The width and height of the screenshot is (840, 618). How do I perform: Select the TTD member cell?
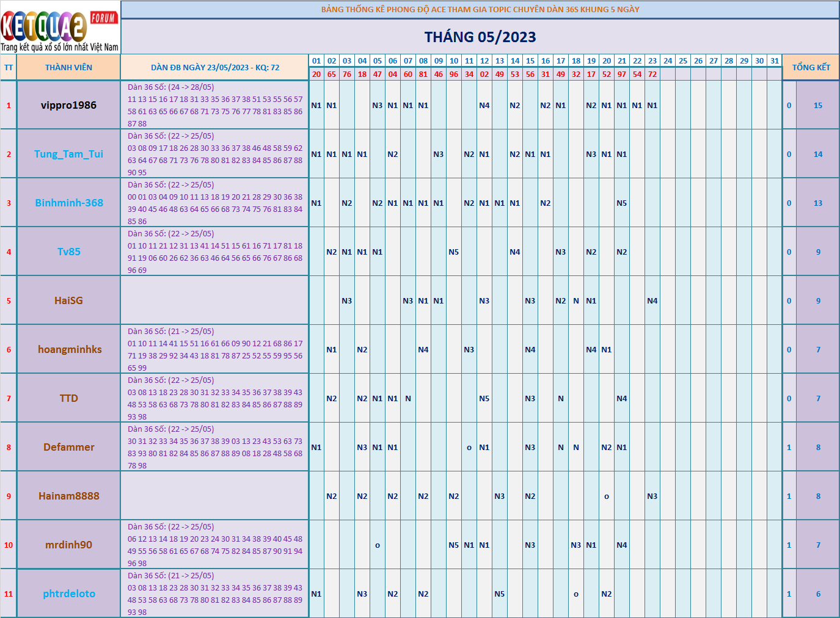pos(68,398)
